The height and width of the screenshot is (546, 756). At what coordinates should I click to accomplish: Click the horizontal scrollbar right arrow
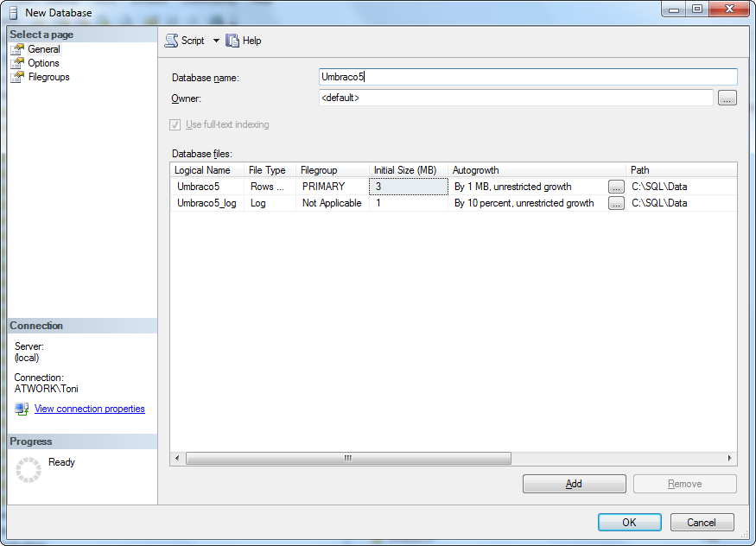click(729, 458)
